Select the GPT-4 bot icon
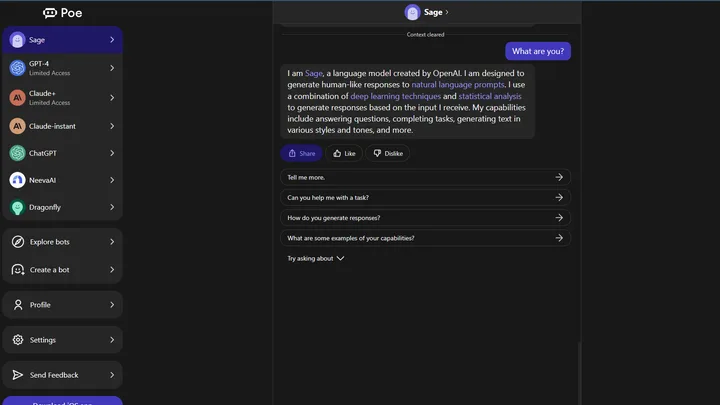The width and height of the screenshot is (720, 405). coord(17,68)
